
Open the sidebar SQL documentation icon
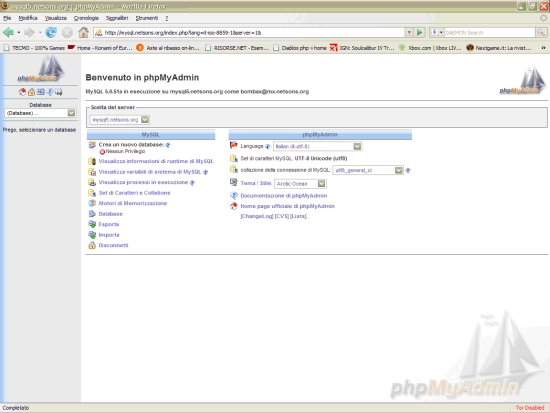point(59,92)
